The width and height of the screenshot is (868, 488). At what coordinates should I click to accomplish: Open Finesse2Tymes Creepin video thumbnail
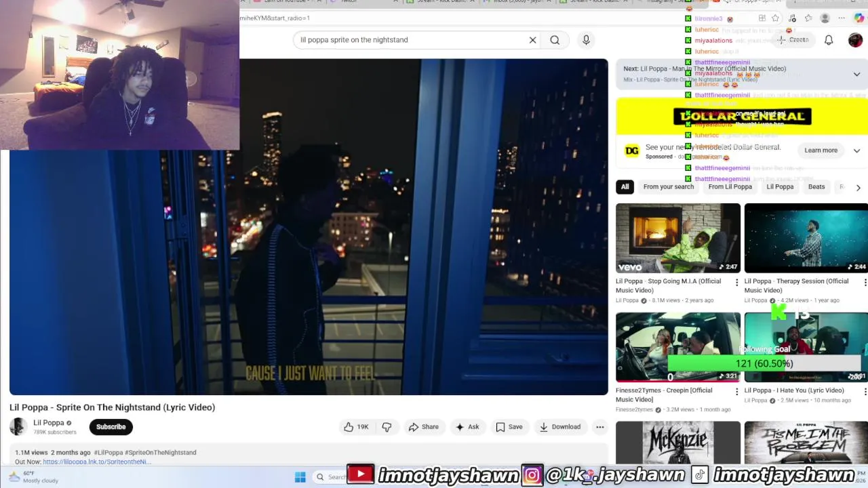678,347
